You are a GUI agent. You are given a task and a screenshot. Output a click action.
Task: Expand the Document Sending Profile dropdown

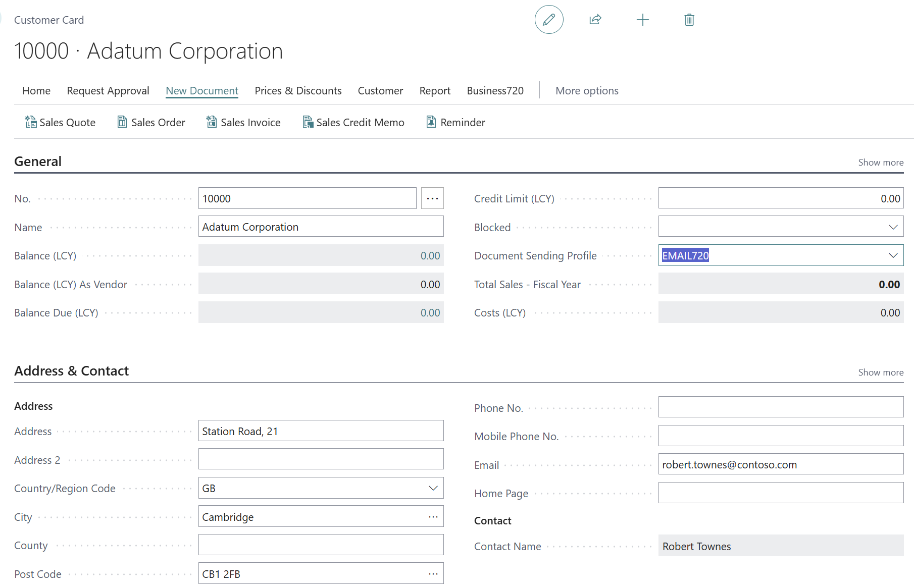pos(893,255)
